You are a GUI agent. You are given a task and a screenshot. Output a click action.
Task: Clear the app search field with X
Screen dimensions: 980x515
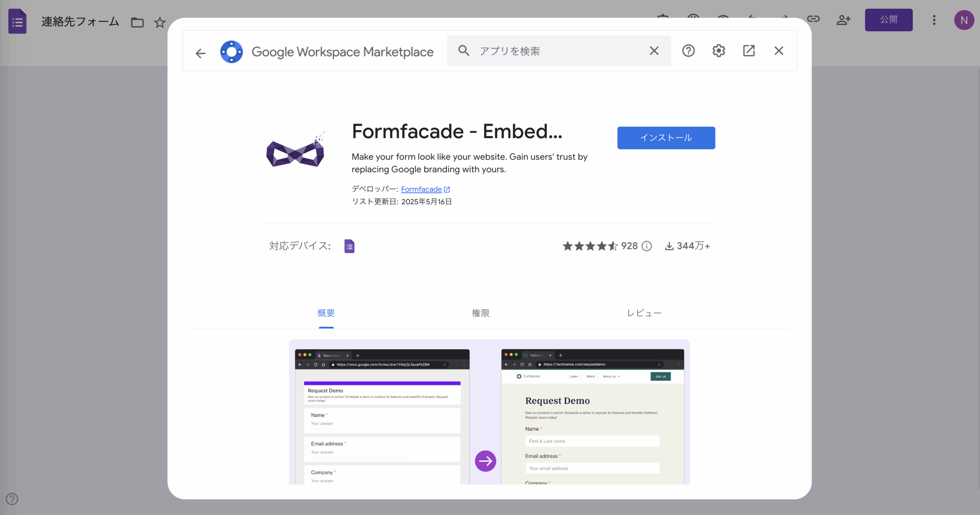(x=654, y=51)
